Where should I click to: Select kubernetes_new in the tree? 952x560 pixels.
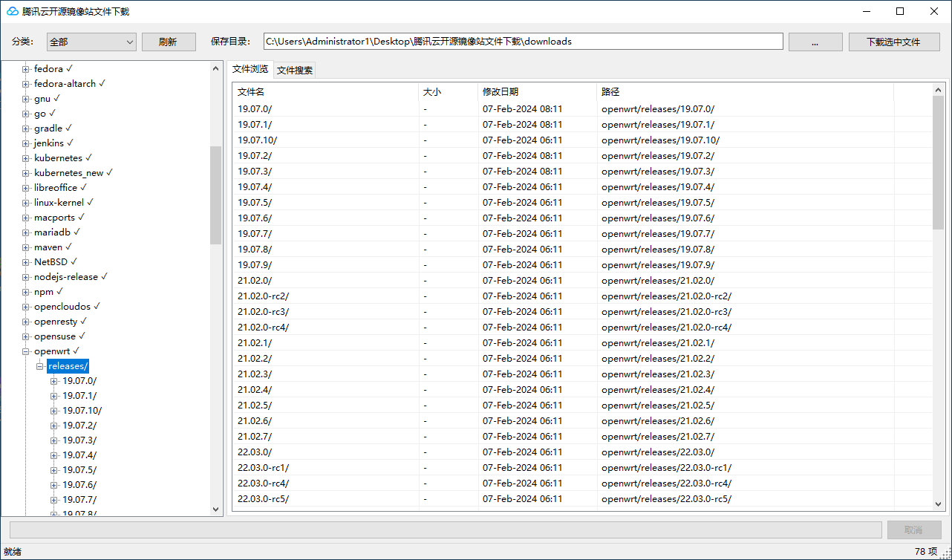coord(74,173)
